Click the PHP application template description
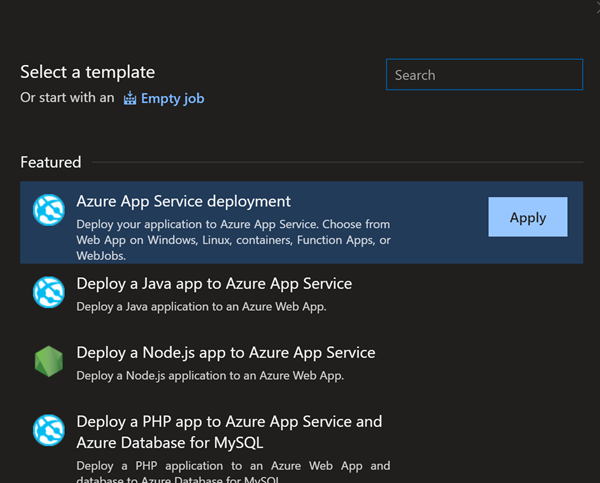The height and width of the screenshot is (483, 600). pos(233,472)
